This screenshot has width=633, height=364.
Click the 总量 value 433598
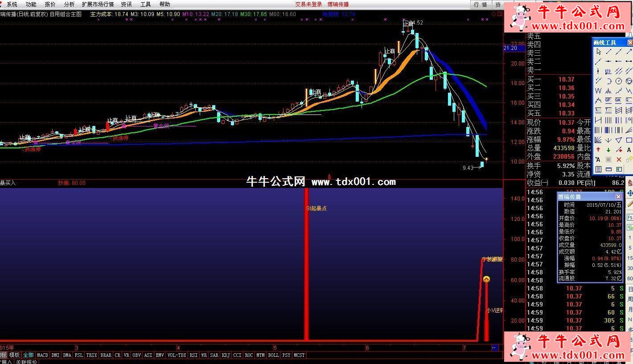pos(563,148)
